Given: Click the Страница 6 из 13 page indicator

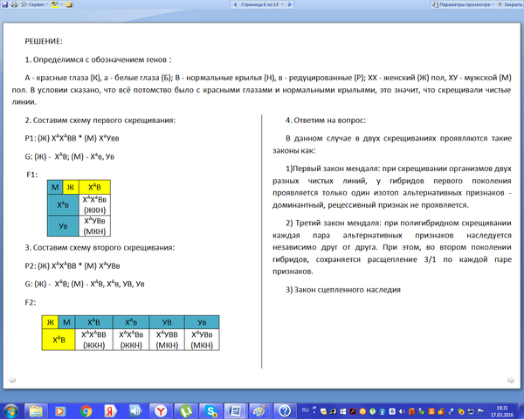Looking at the screenshot, I should click(x=262, y=4).
